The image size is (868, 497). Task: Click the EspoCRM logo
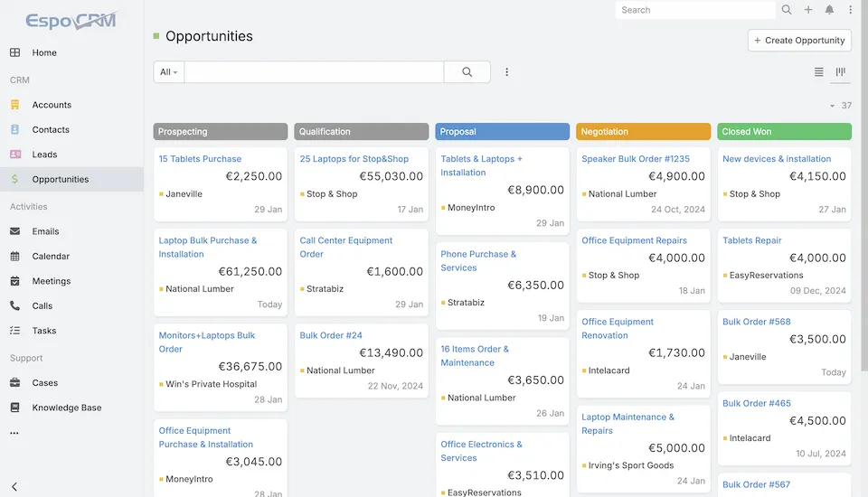(x=71, y=20)
